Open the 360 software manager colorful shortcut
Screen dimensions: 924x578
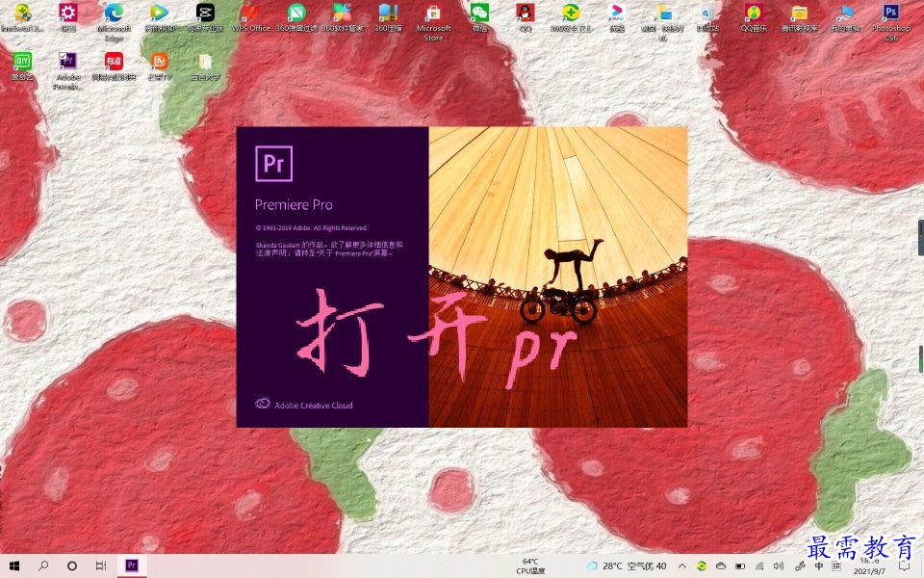pyautogui.click(x=343, y=17)
